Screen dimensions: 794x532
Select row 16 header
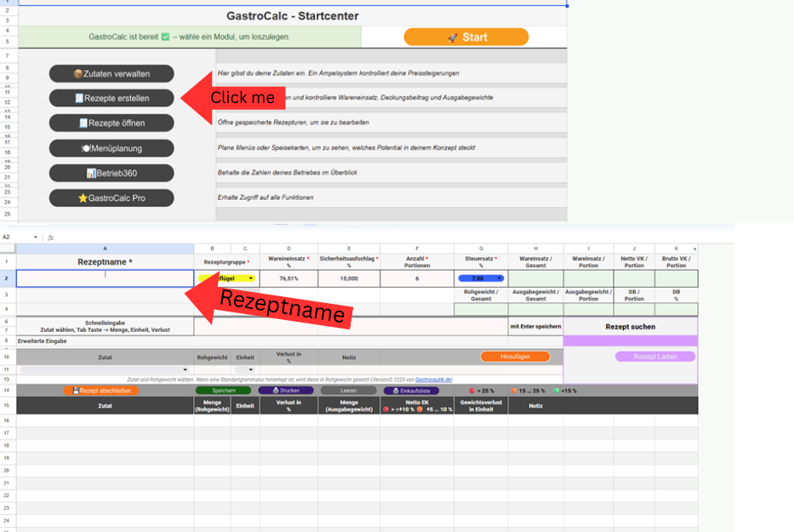point(7,420)
